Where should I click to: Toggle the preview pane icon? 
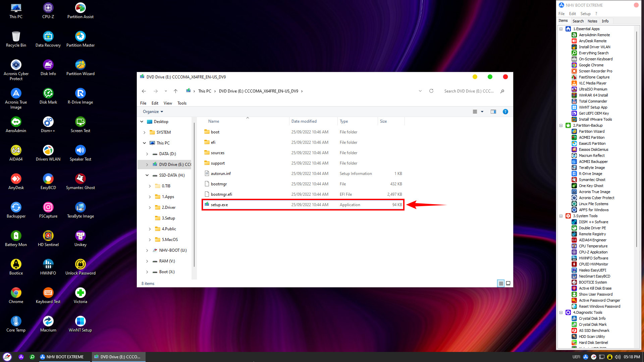493,112
